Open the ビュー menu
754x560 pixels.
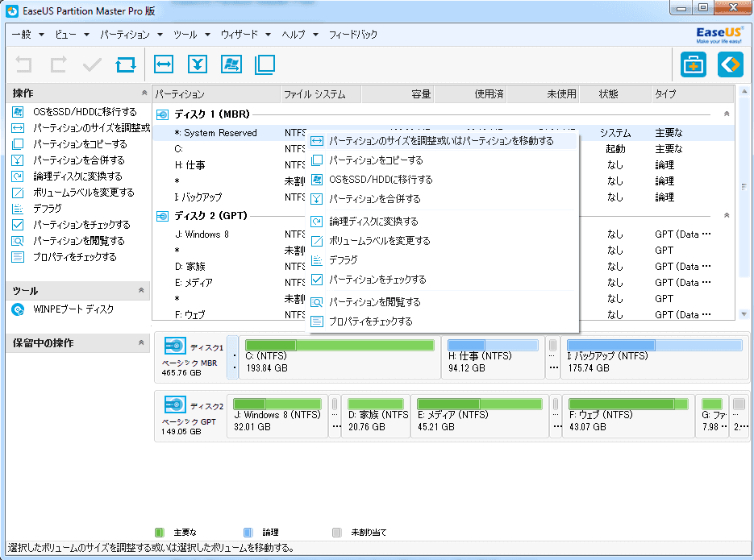[x=72, y=35]
